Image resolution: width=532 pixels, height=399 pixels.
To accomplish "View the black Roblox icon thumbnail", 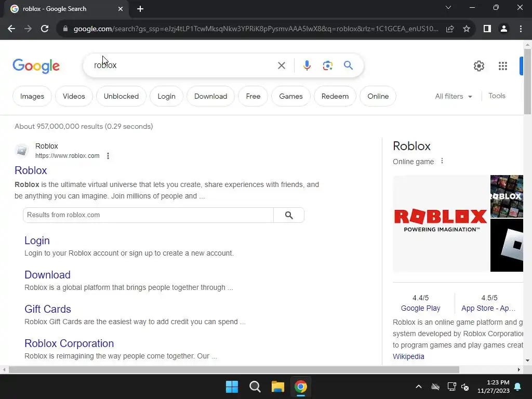I will tap(507, 245).
